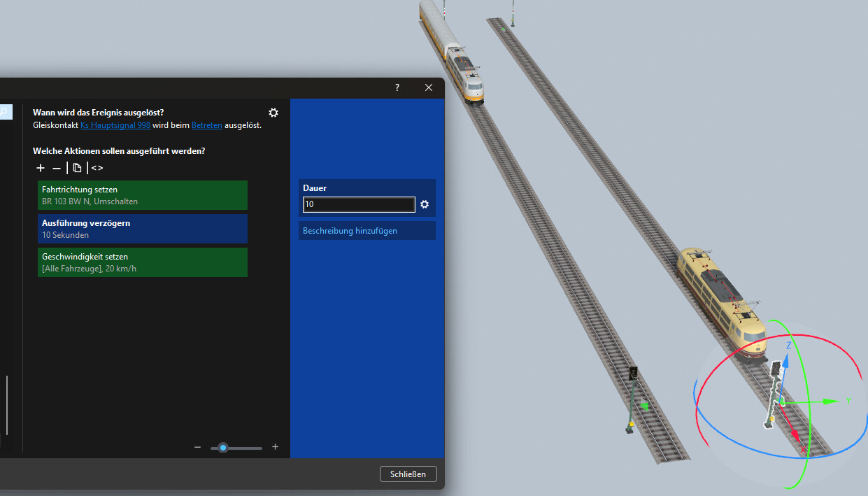
Task: Close the event dialog with X
Action: [x=429, y=87]
